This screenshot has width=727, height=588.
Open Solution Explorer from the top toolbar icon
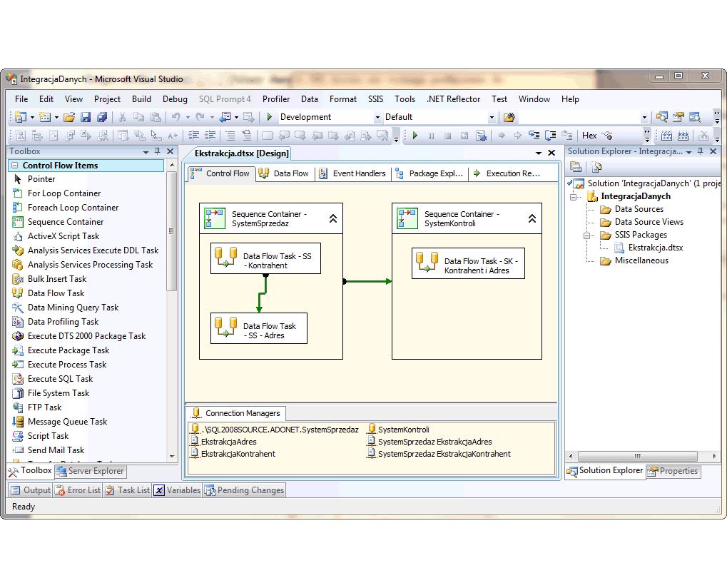(662, 117)
